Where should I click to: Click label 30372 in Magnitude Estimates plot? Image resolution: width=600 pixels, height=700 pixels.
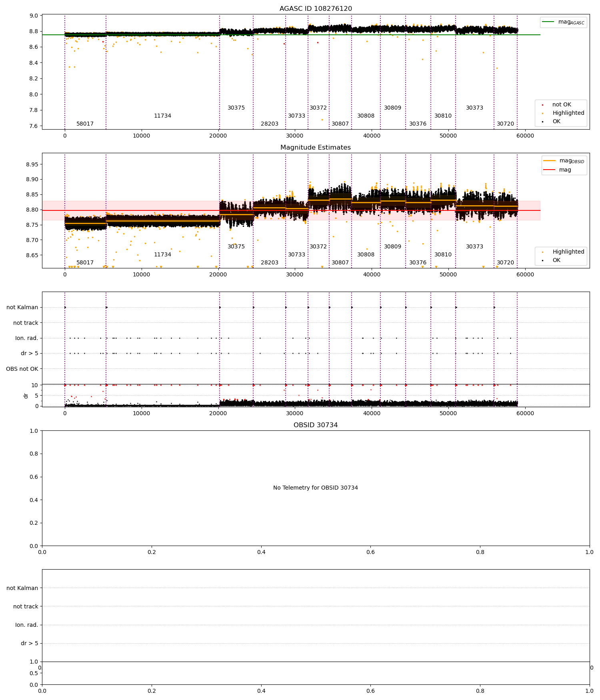pos(318,247)
